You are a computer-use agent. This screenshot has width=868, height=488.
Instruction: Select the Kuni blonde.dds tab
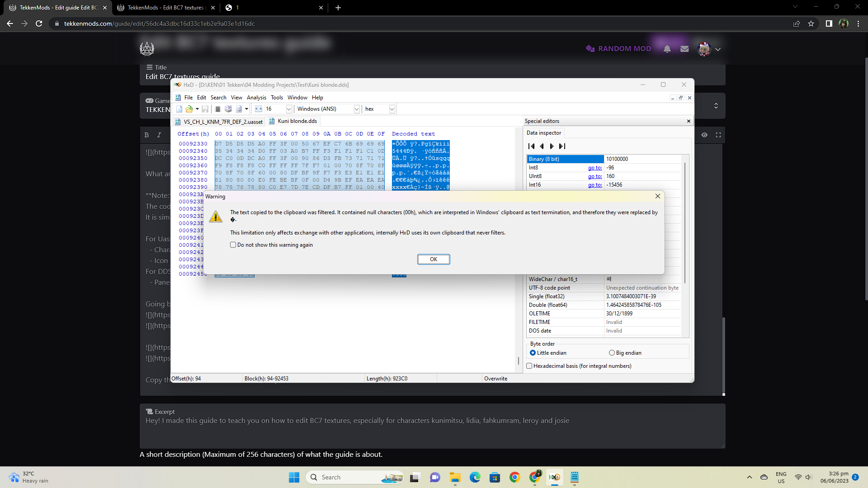coord(293,121)
